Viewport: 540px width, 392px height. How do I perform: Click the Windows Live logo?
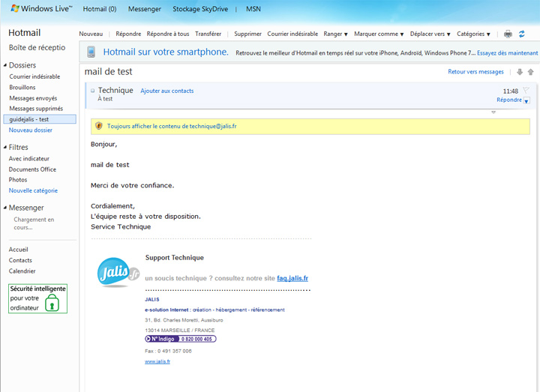pyautogui.click(x=41, y=8)
